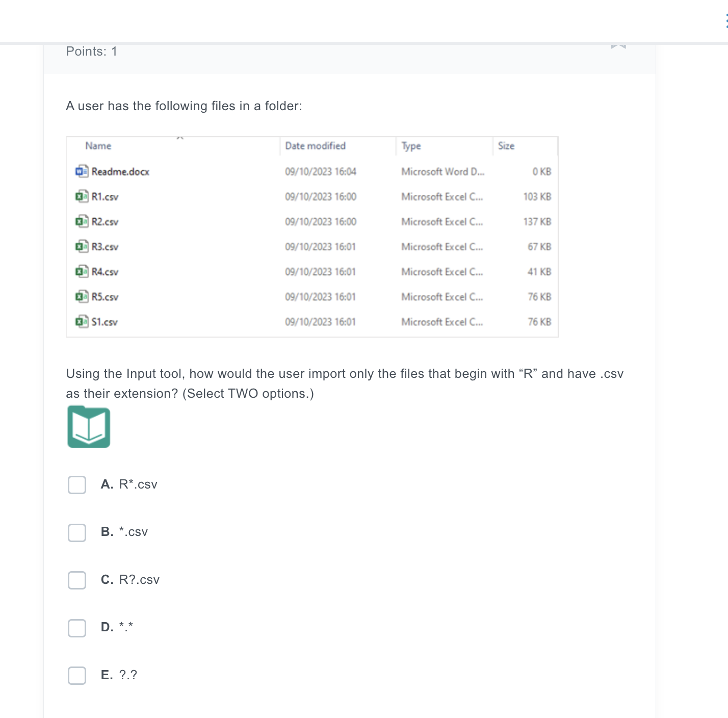The height and width of the screenshot is (718, 728).
Task: Click the modified date in the S1.csv row
Action: pyautogui.click(x=320, y=322)
